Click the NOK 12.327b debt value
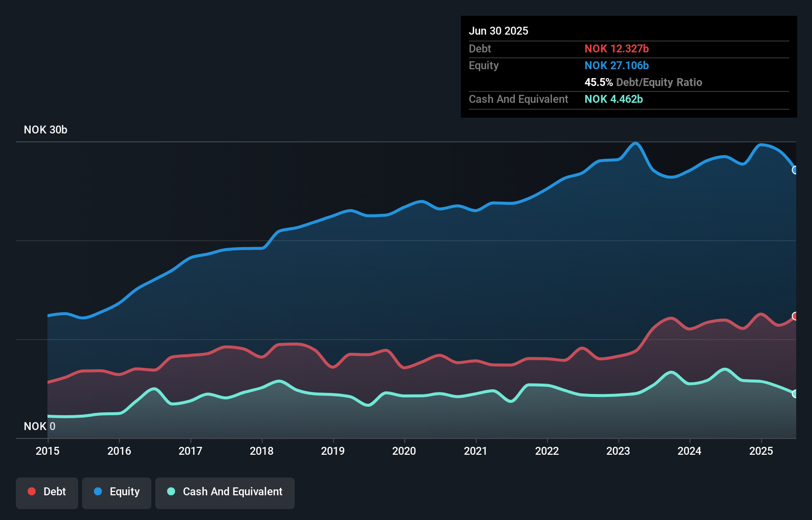Image resolution: width=812 pixels, height=520 pixels. (616, 48)
